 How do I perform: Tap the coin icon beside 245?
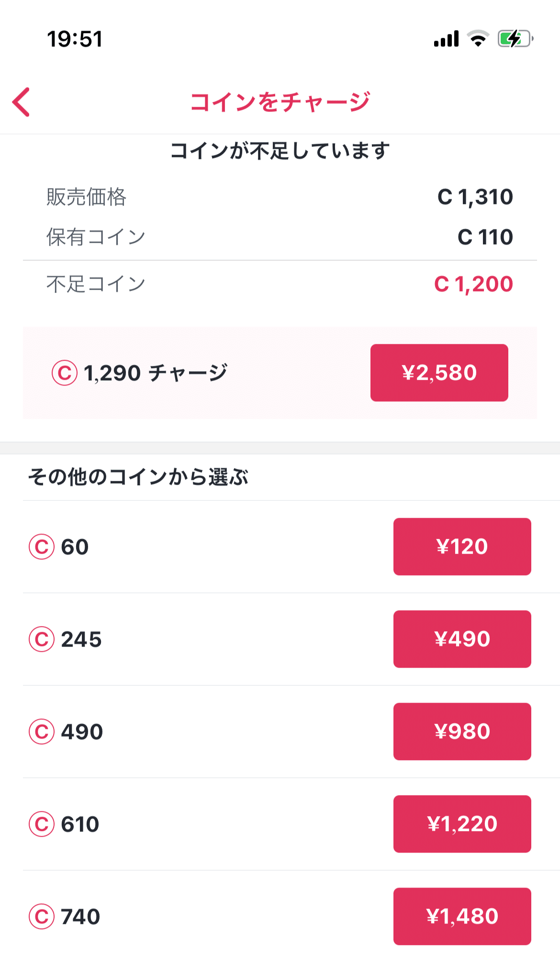[x=42, y=639]
